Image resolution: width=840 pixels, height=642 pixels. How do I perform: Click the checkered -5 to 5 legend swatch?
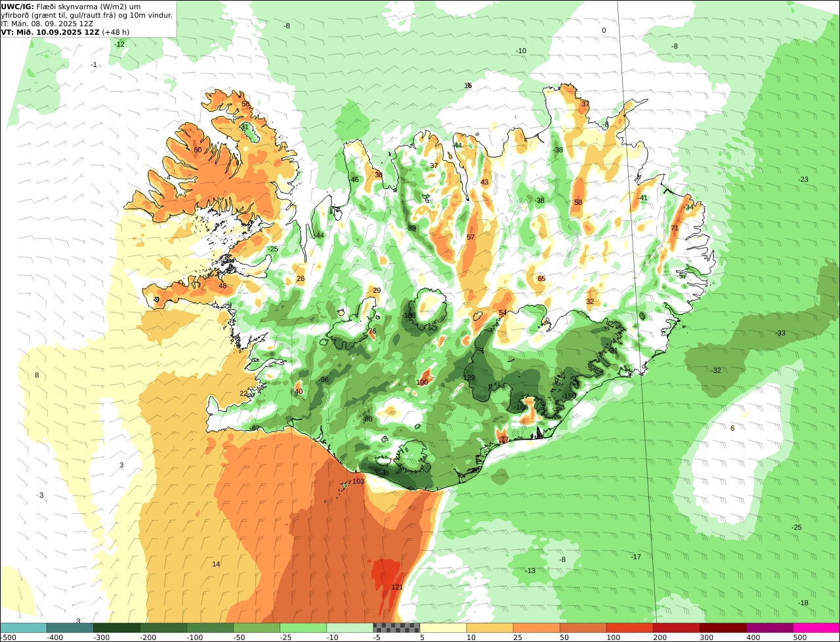(x=396, y=628)
